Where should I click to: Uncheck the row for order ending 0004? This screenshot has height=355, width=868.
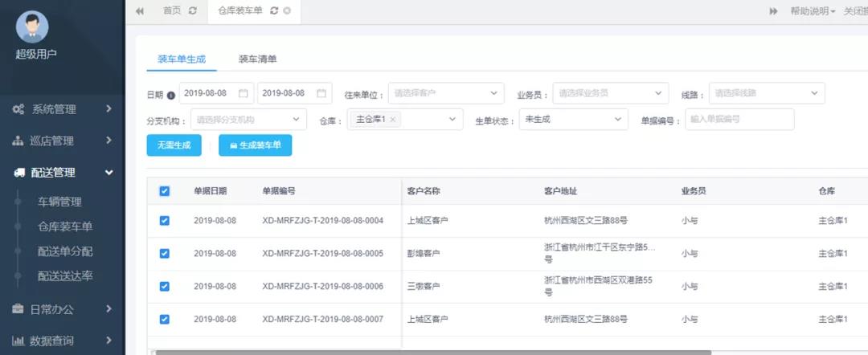165,220
